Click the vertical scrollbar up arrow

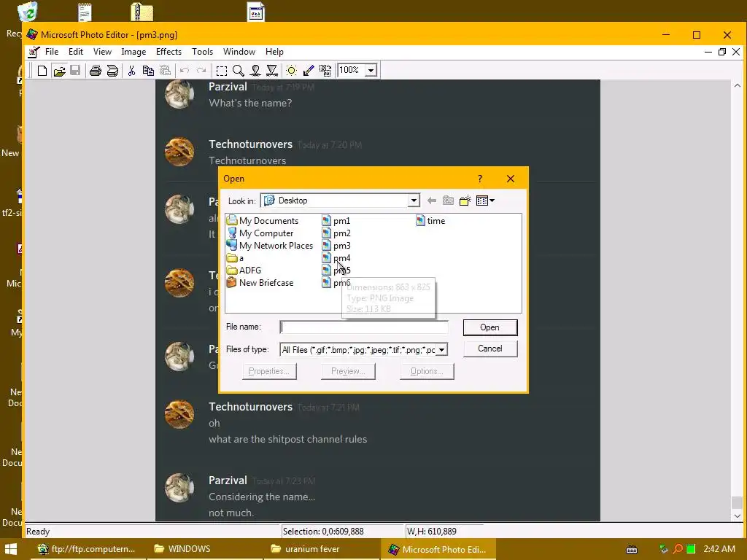(x=737, y=86)
